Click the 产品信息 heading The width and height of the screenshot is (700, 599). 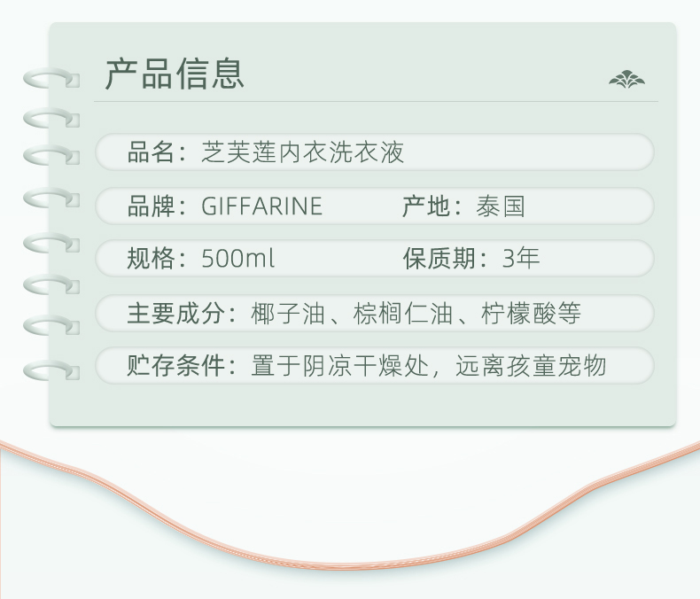pos(175,74)
